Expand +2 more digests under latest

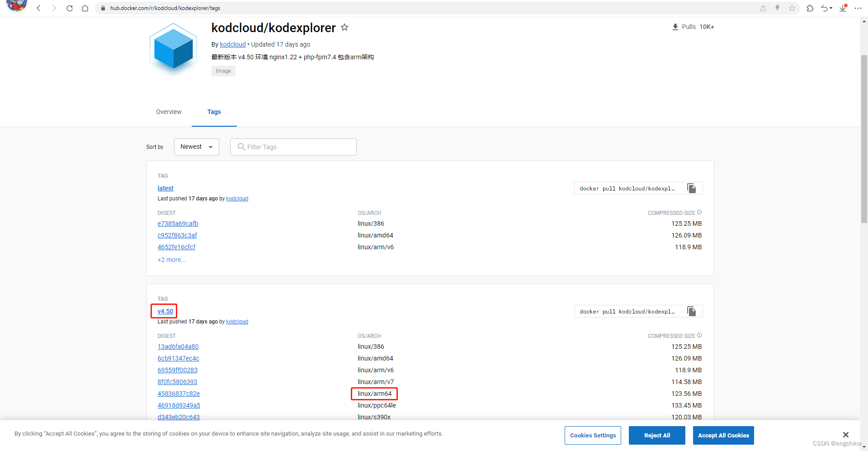pos(172,260)
